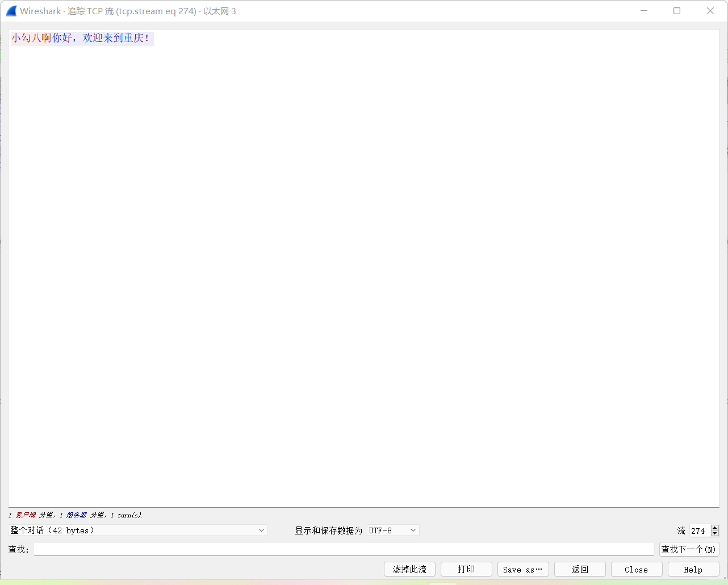
Task: Click the 滤掉此流 button
Action: point(409,569)
